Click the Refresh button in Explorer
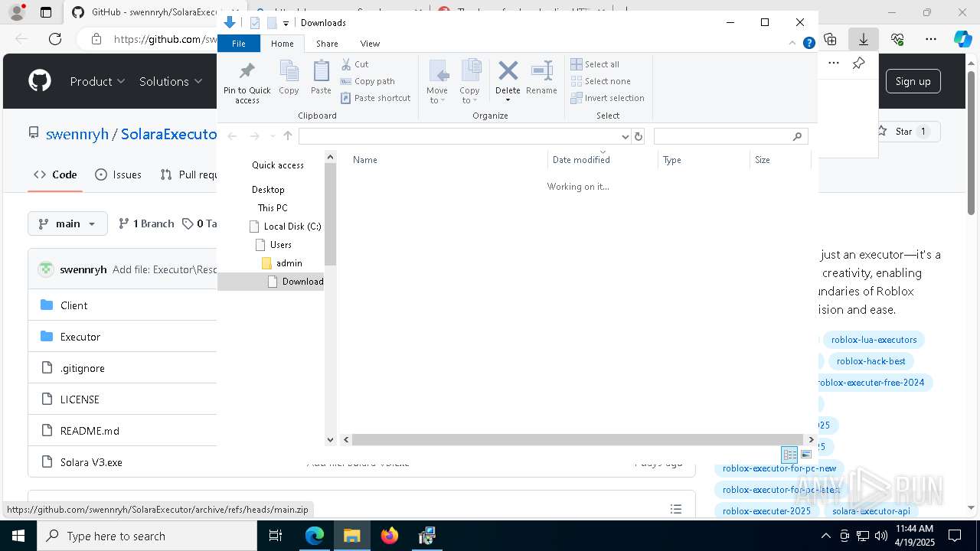The width and height of the screenshot is (980, 551). click(x=639, y=136)
